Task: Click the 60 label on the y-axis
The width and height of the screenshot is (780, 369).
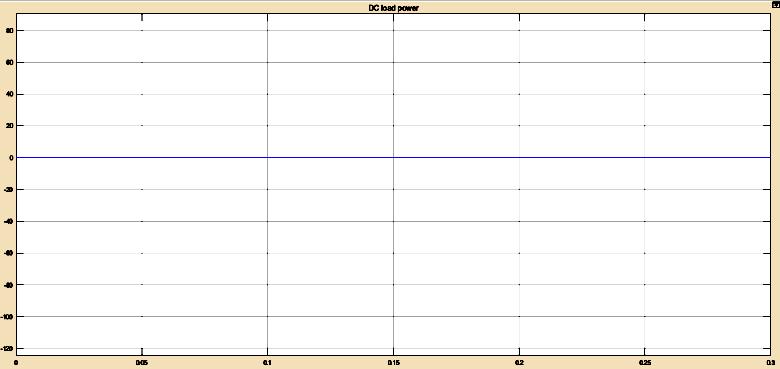Action: pos(9,63)
